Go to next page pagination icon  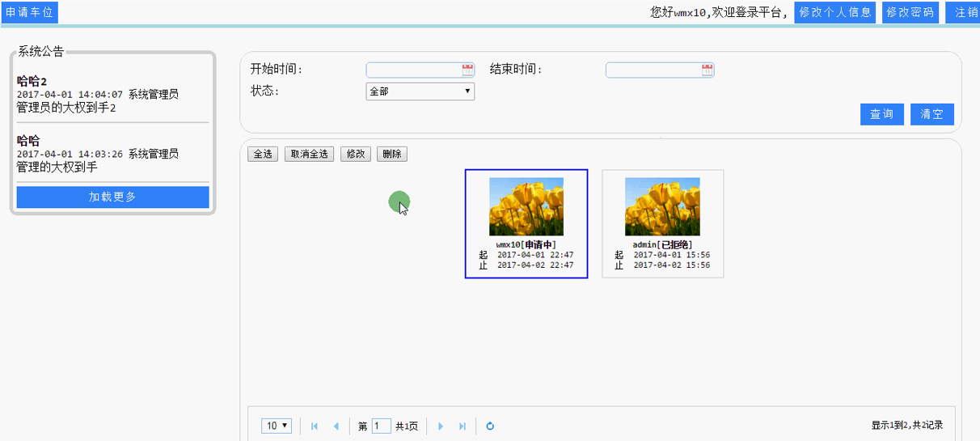pyautogui.click(x=441, y=426)
